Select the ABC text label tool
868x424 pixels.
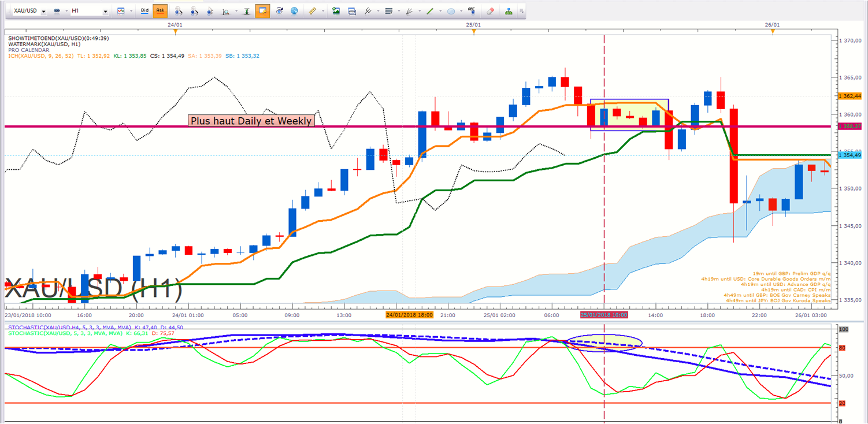(472, 10)
